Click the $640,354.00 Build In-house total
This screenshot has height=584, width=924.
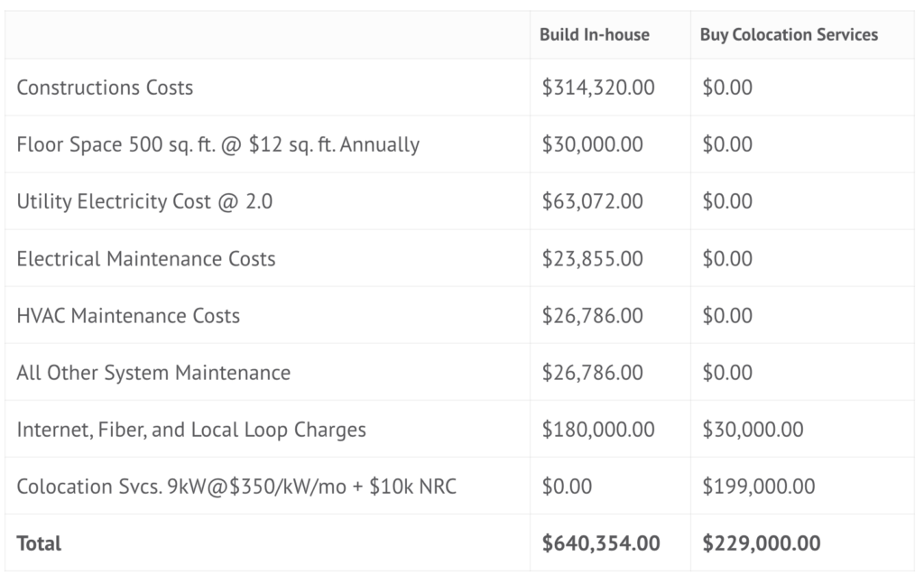click(600, 543)
